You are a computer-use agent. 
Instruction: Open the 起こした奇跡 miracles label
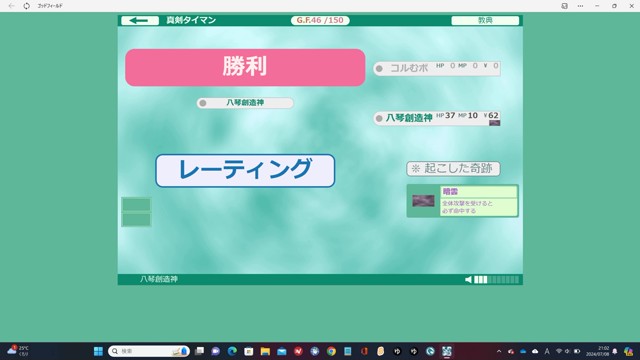coord(453,169)
